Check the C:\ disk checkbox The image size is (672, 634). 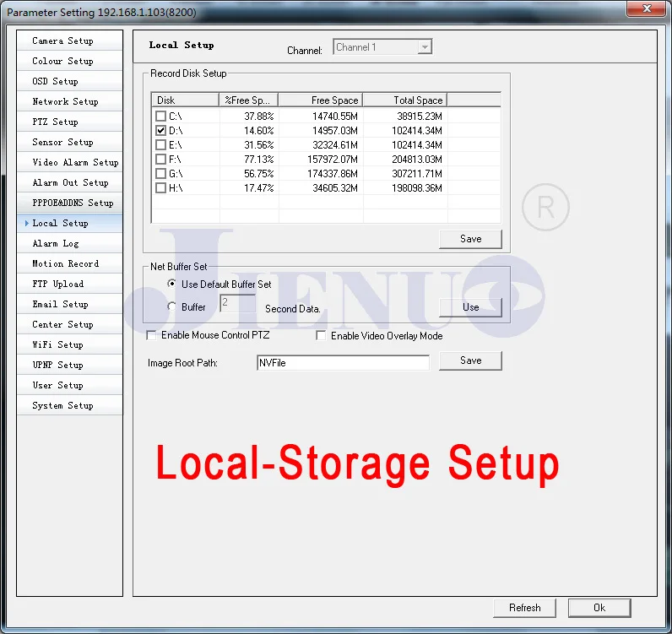(160, 117)
